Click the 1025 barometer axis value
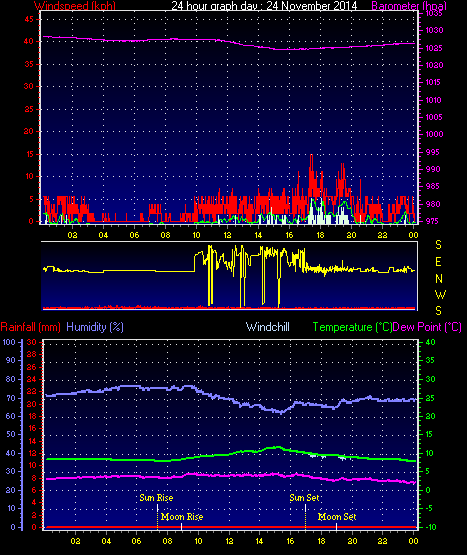467x555 pixels. [x=434, y=48]
